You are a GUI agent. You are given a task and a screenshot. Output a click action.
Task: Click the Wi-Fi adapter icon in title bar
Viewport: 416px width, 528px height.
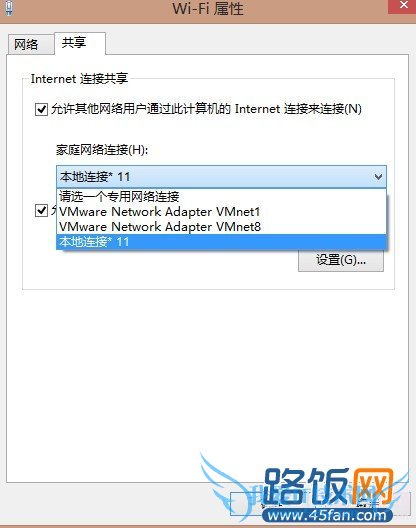coord(9,7)
